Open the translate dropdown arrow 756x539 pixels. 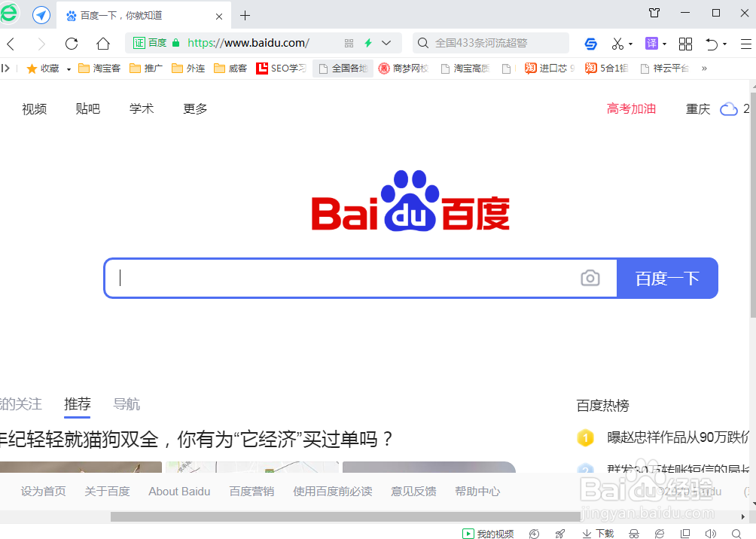[665, 44]
